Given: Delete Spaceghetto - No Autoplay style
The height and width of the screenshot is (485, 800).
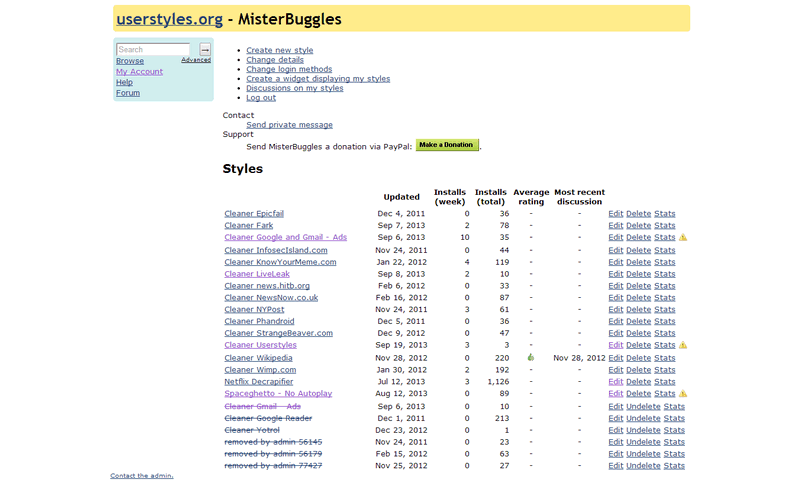Looking at the screenshot, I should point(638,393).
